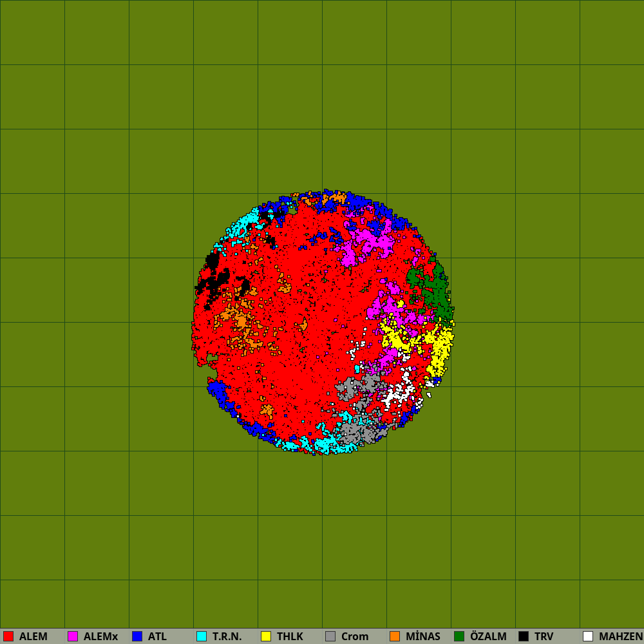Click the black TRV legend swatch
644x644 pixels.
(524, 636)
